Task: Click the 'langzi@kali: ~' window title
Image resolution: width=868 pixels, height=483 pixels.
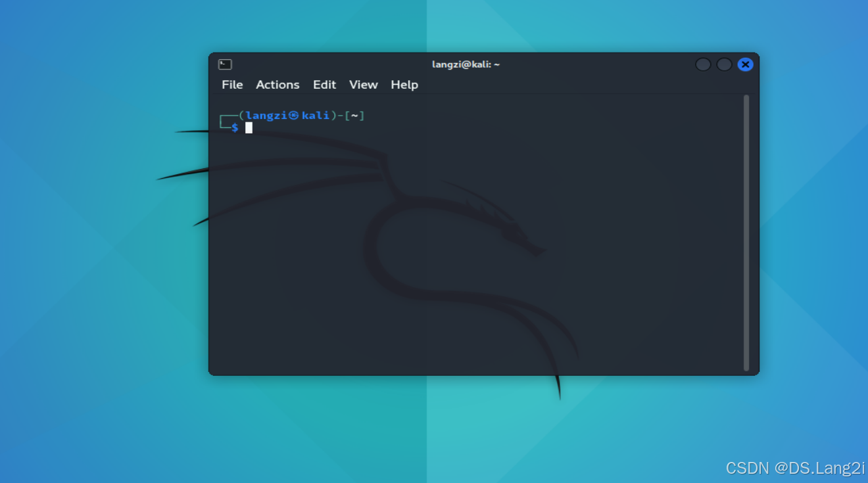Action: pyautogui.click(x=466, y=64)
